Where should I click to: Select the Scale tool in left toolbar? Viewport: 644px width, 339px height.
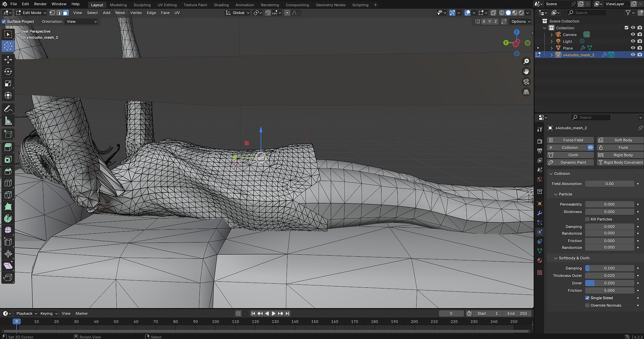8,84
